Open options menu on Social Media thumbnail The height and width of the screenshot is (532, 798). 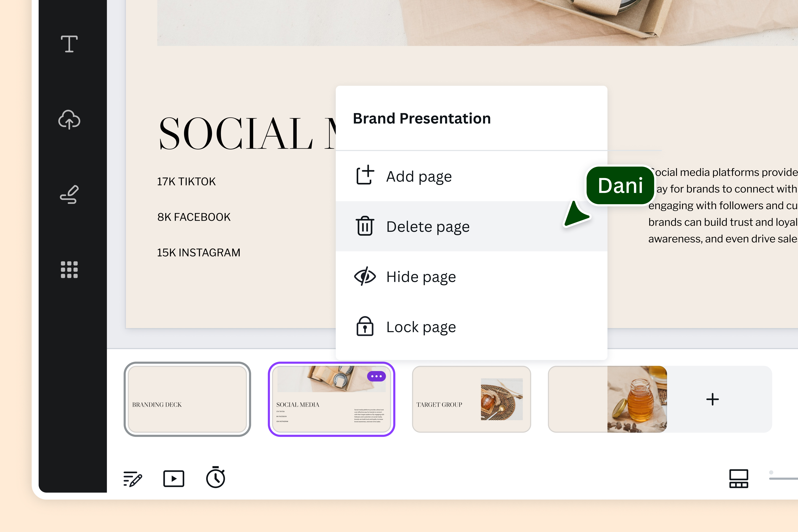[x=377, y=376]
